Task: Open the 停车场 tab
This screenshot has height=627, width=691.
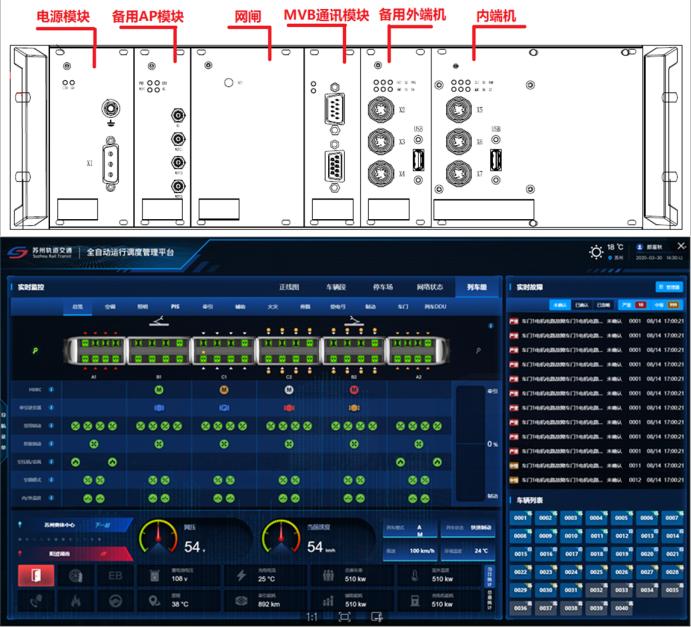Action: [x=383, y=287]
